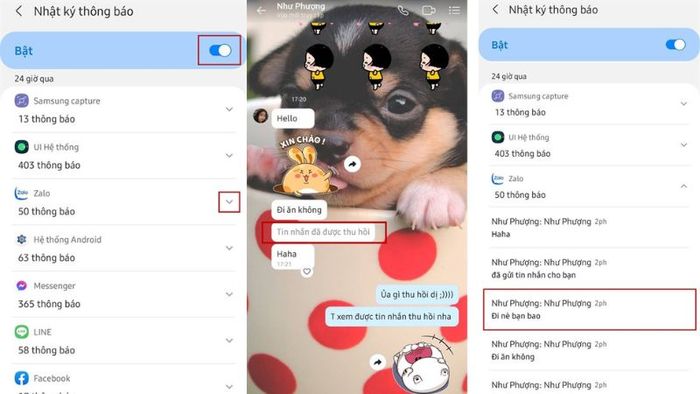
Task: Expand LINE notifications list
Action: (229, 340)
